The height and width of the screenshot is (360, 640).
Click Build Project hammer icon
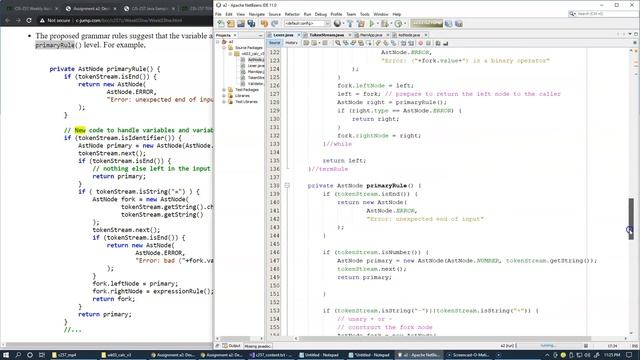(350, 24)
